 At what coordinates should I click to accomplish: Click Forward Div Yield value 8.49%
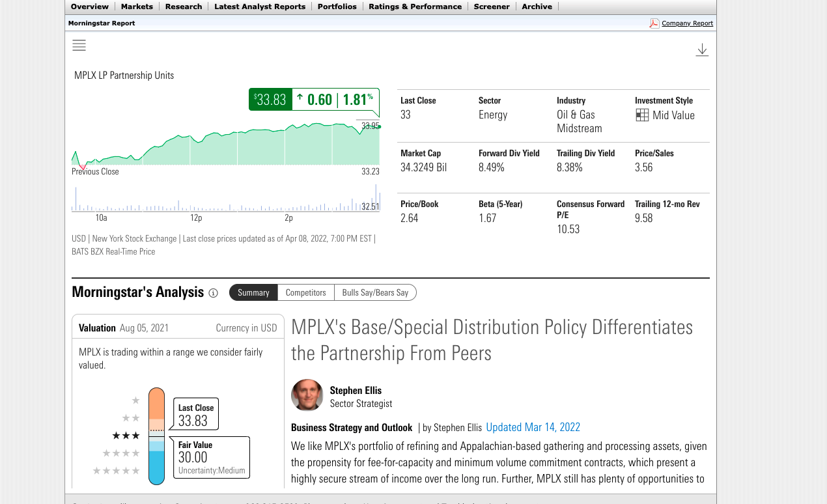(x=492, y=167)
